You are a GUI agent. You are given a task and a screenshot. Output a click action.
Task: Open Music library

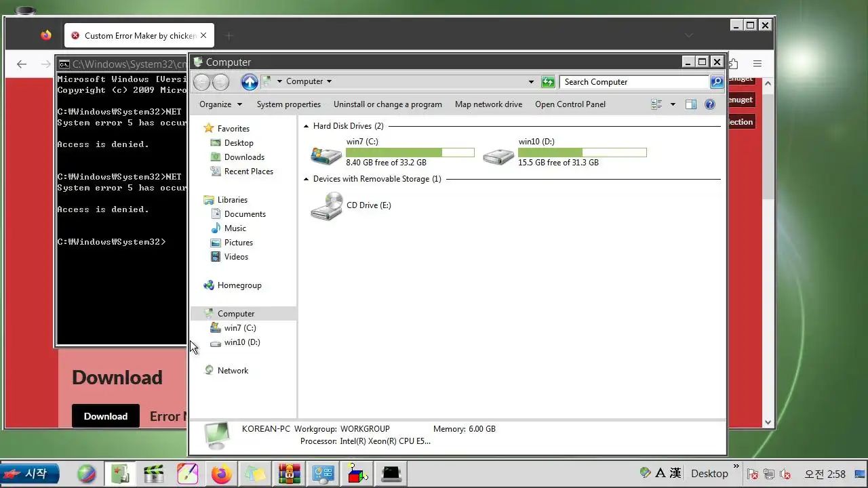(x=235, y=228)
